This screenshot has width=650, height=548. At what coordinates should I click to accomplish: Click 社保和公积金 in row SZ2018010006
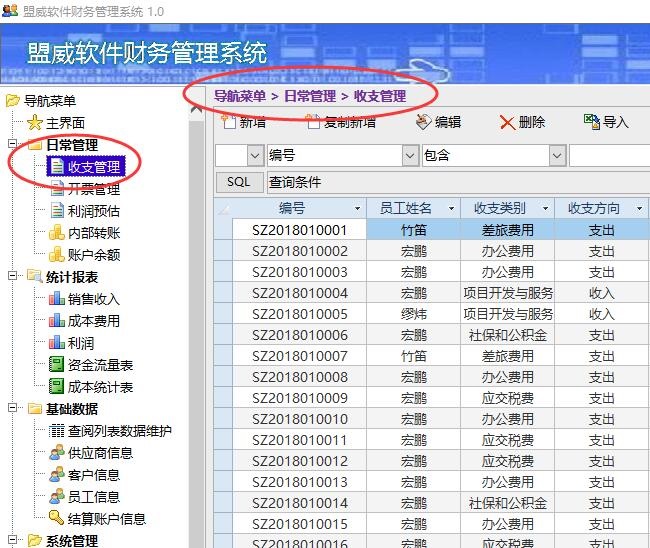pos(508,335)
